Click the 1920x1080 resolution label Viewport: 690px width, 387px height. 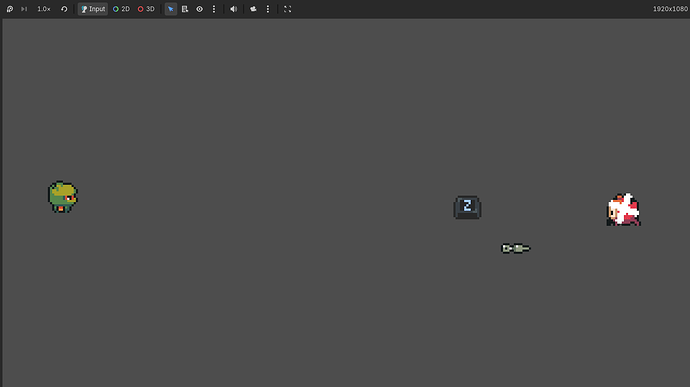(670, 9)
